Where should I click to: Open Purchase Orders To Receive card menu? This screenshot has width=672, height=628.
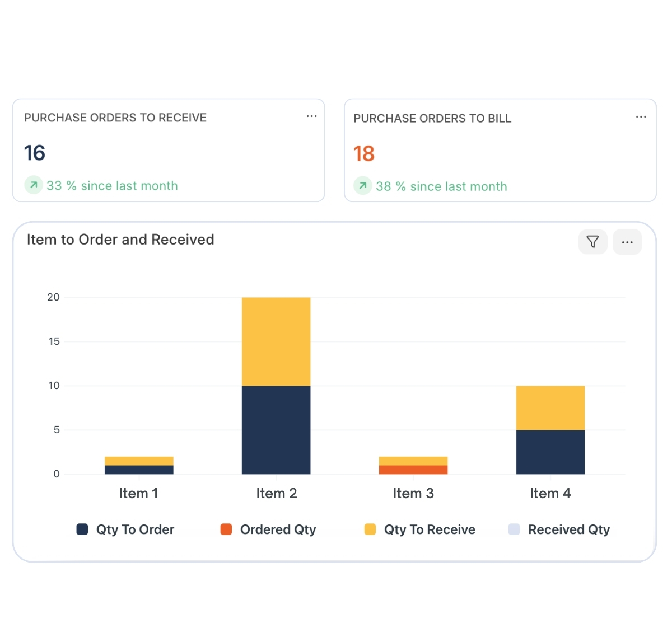pyautogui.click(x=311, y=116)
